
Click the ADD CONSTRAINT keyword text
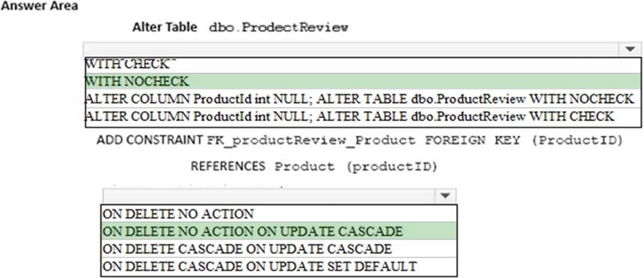pyautogui.click(x=150, y=140)
